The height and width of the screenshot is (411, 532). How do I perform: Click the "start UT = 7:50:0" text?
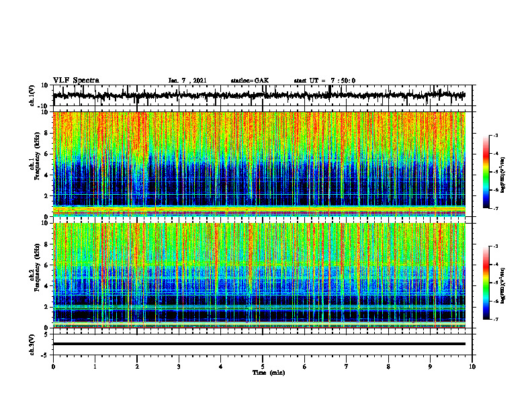point(324,81)
